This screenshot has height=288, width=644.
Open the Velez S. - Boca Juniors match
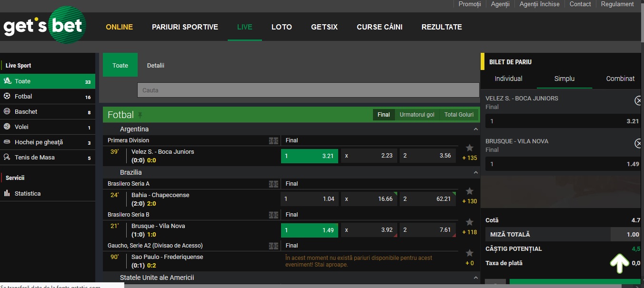[x=163, y=152]
